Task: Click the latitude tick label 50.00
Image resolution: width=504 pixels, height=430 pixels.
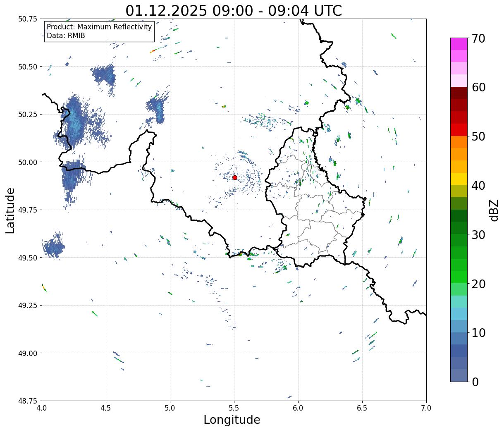Action: [28, 162]
